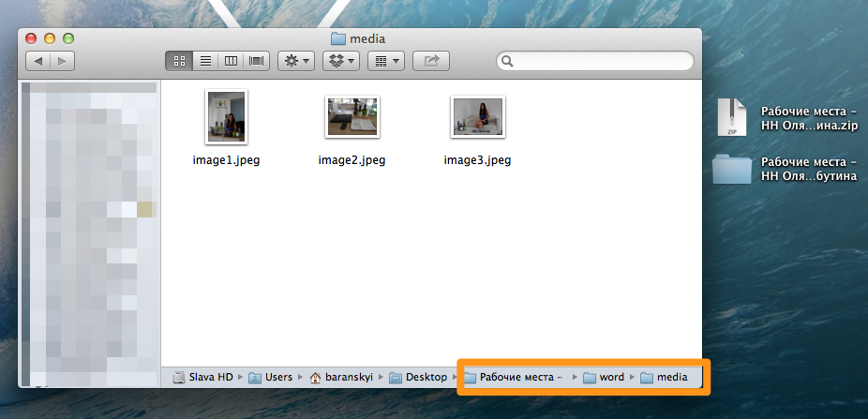The width and height of the screenshot is (868, 419).
Task: Click Slava HD in the path bar
Action: [203, 378]
